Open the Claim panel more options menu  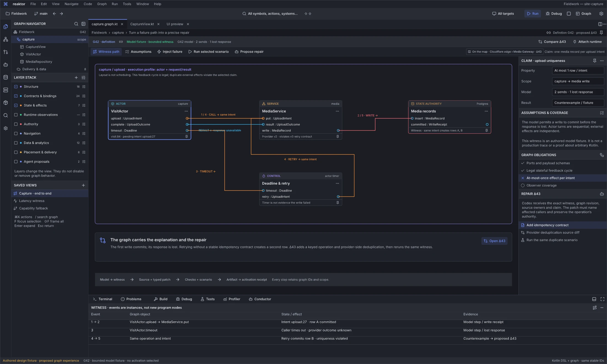click(602, 61)
